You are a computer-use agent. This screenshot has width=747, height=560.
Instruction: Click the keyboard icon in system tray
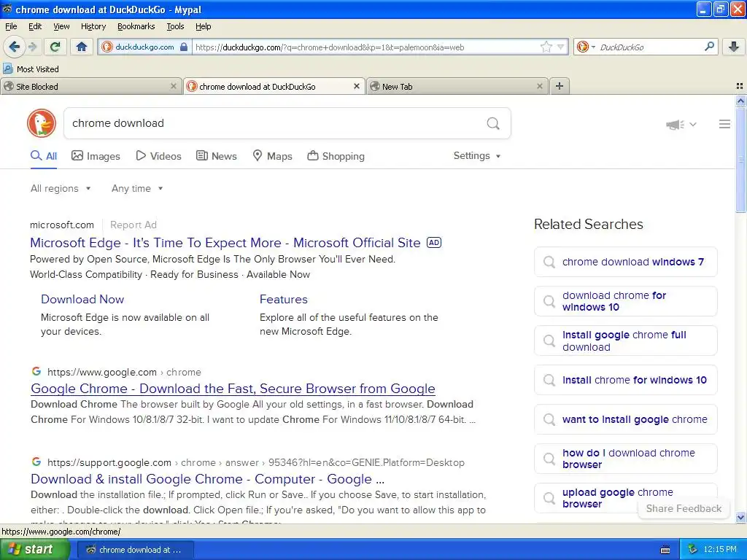click(665, 550)
